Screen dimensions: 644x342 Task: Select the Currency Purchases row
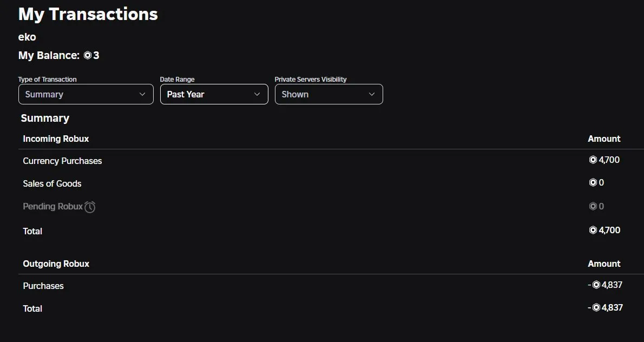click(62, 161)
